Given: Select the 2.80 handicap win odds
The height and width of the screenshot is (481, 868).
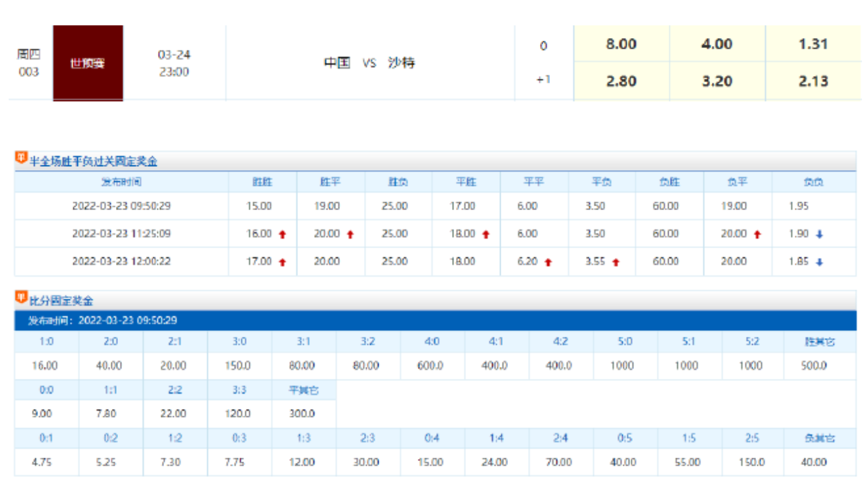Looking at the screenshot, I should point(621,81).
